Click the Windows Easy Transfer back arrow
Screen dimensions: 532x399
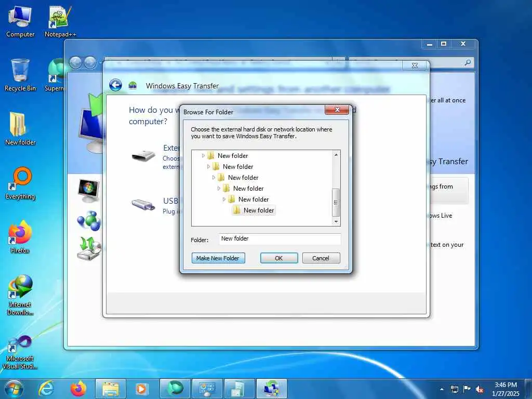coord(116,85)
